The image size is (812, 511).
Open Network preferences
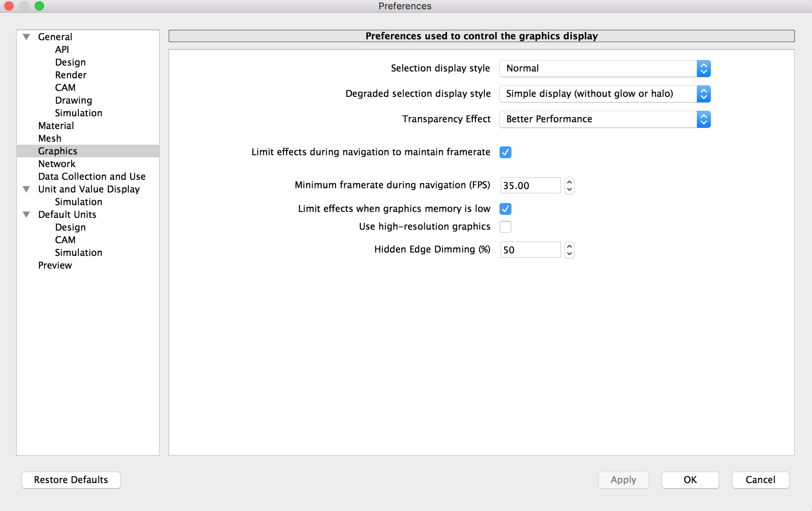click(x=57, y=164)
